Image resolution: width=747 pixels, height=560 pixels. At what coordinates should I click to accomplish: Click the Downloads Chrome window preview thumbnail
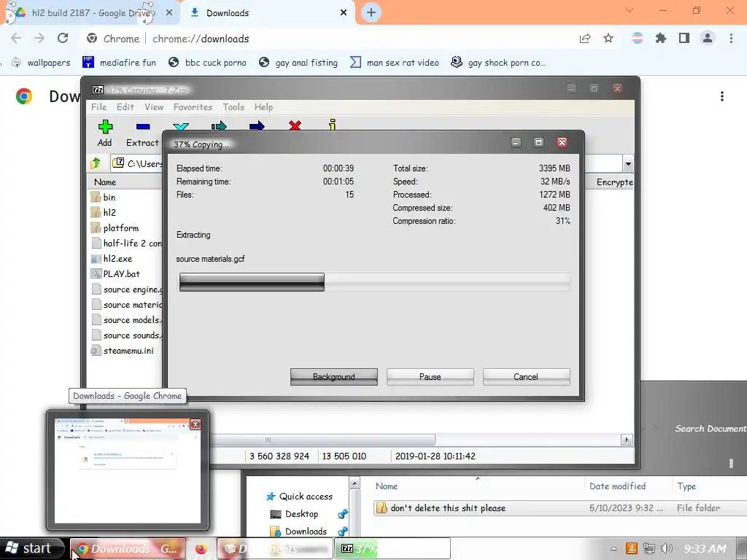coord(127,470)
